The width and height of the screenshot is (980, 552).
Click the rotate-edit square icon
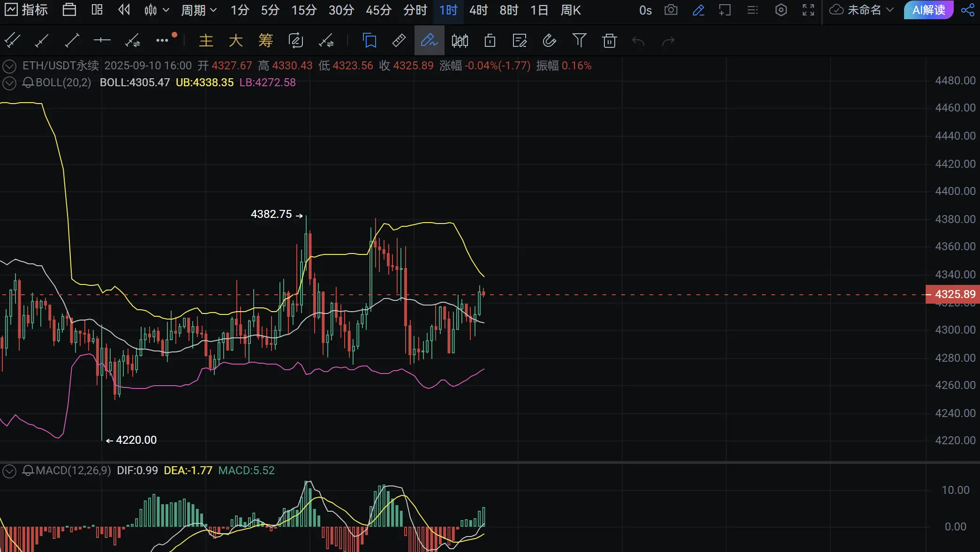[296, 41]
